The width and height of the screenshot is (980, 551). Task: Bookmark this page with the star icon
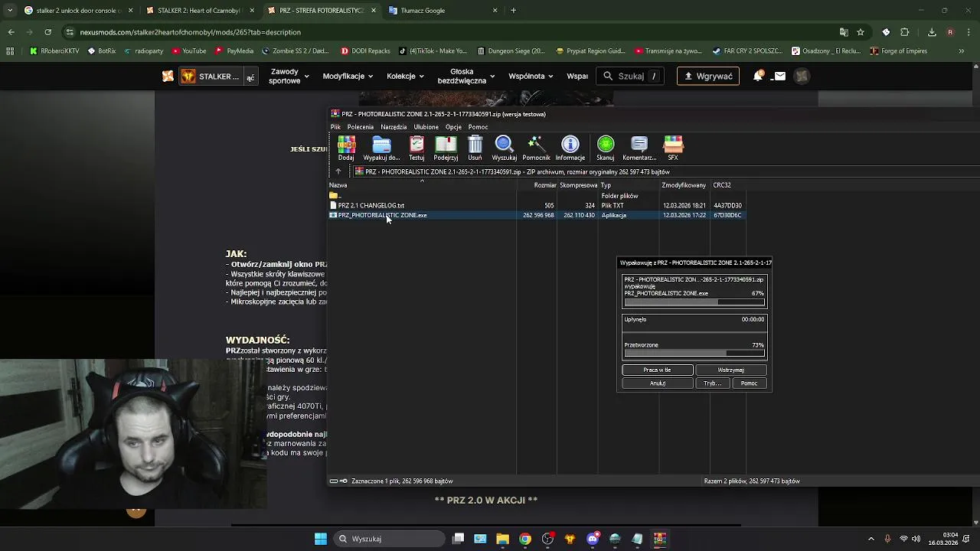click(x=861, y=32)
